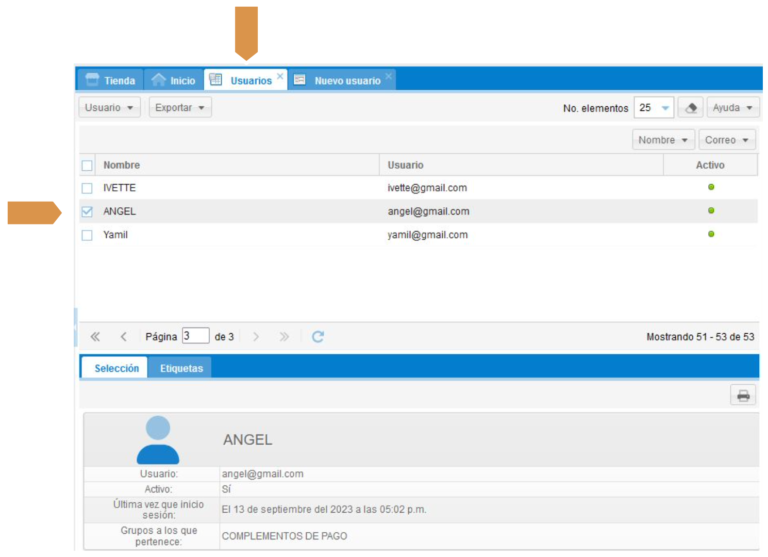The image size is (768, 557).
Task: Expand the Exportar dropdown
Action: (x=180, y=108)
